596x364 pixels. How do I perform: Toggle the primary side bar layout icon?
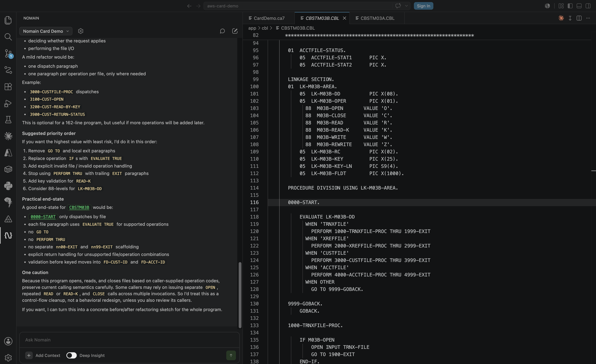pos(570,6)
